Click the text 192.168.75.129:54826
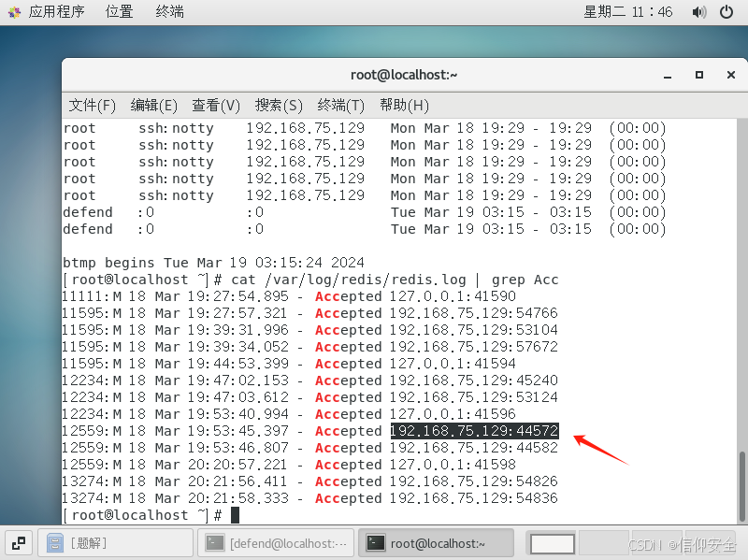 click(x=474, y=481)
